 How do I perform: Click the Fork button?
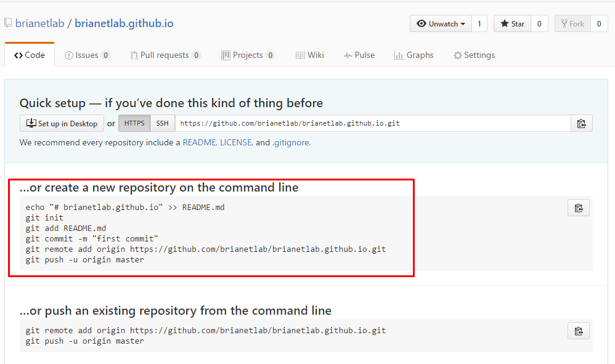tap(572, 24)
